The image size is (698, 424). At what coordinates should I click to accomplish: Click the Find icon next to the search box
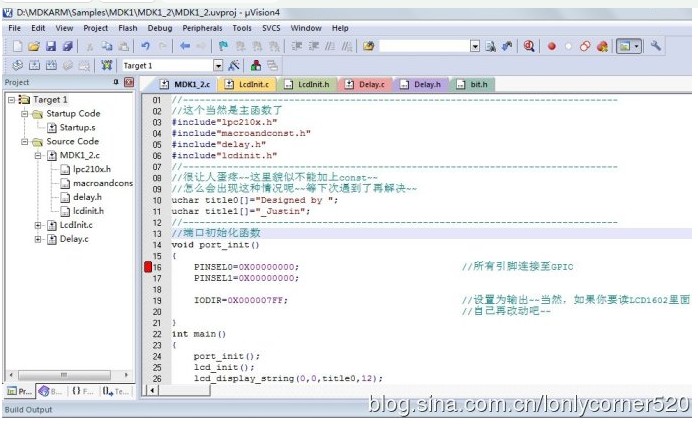pos(491,46)
